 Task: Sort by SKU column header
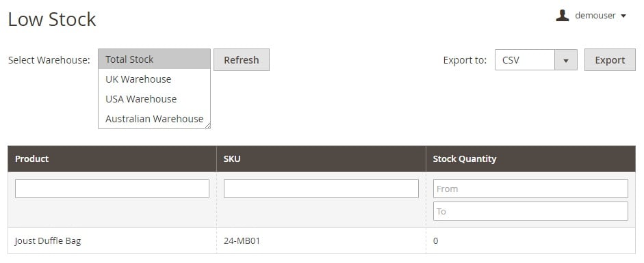pyautogui.click(x=321, y=158)
